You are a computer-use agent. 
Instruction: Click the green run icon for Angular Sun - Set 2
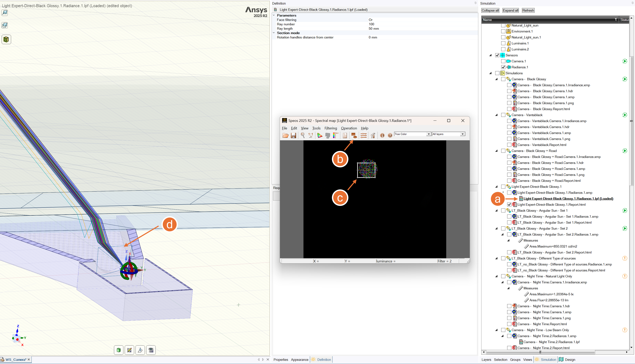coord(625,229)
